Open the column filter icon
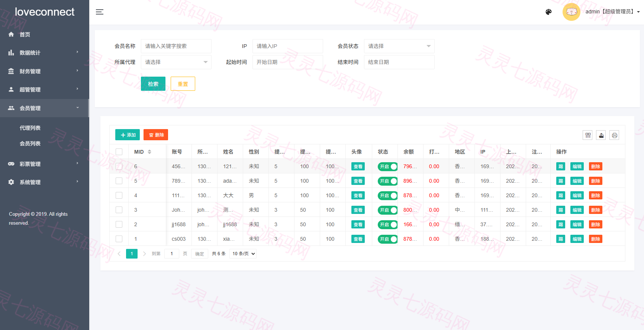Screen dimensions: 644x330 tap(587, 135)
